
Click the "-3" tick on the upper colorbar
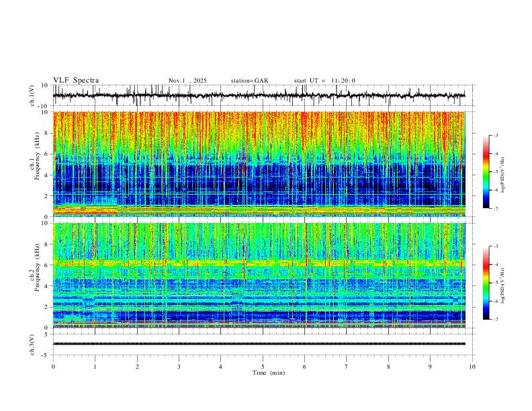coord(496,135)
